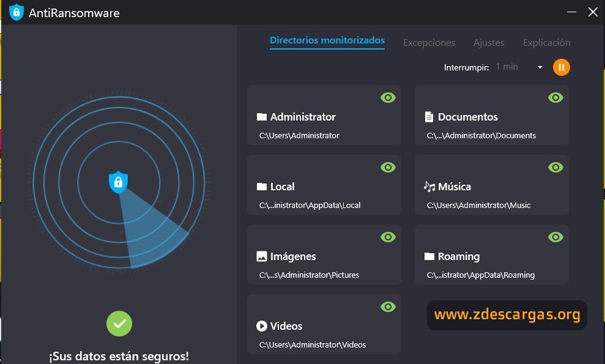Toggle monitoring eye for Documentos
The height and width of the screenshot is (364, 605).
point(555,98)
